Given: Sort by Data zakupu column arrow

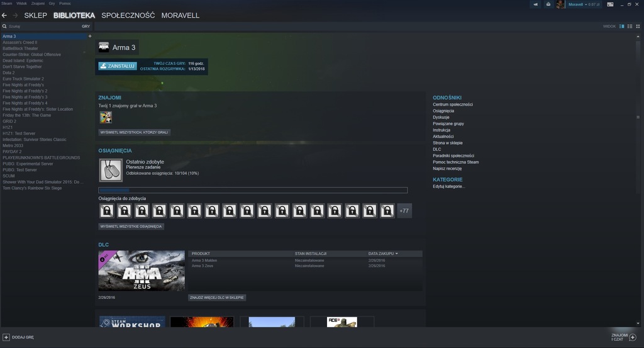Looking at the screenshot, I should (396, 254).
